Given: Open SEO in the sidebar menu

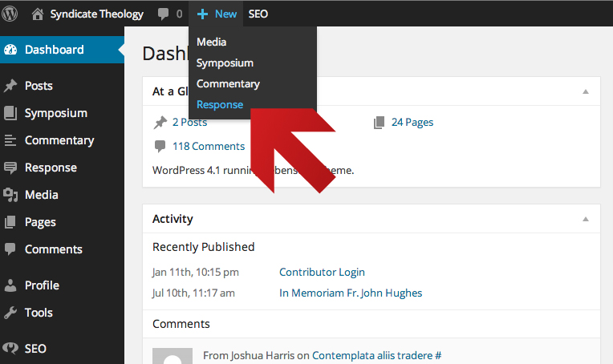Looking at the screenshot, I should tap(35, 349).
